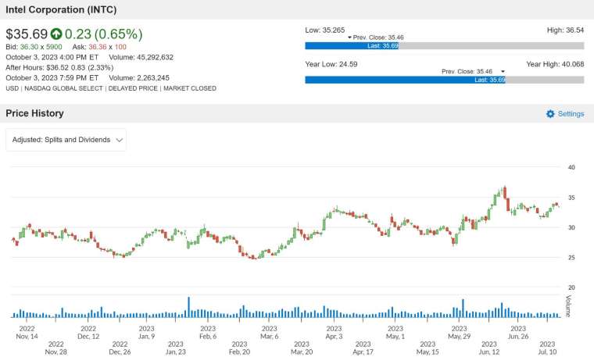The height and width of the screenshot is (364, 594).
Task: Click the 2023 Apr, 3 axis label
Action: point(334,332)
